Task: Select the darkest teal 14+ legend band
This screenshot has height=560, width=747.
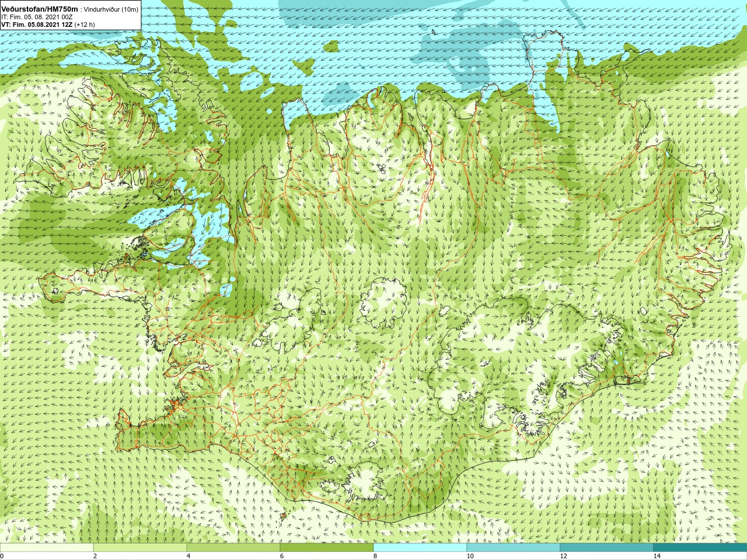Action: click(x=700, y=548)
